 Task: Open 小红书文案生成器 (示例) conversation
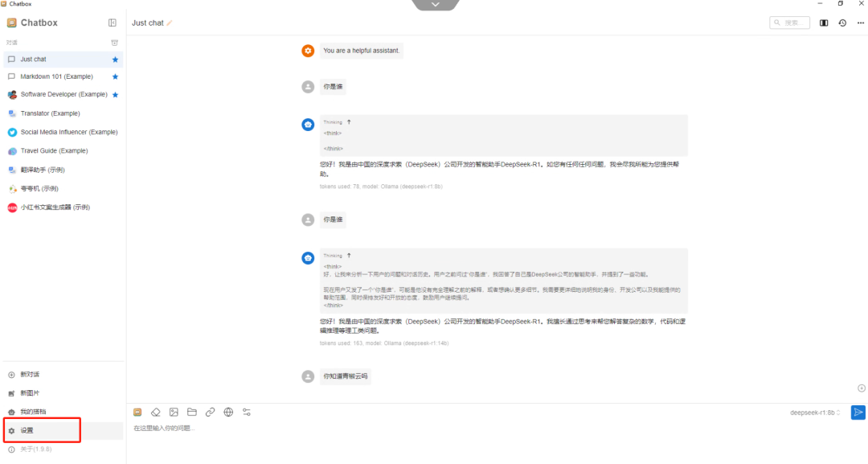coord(63,207)
